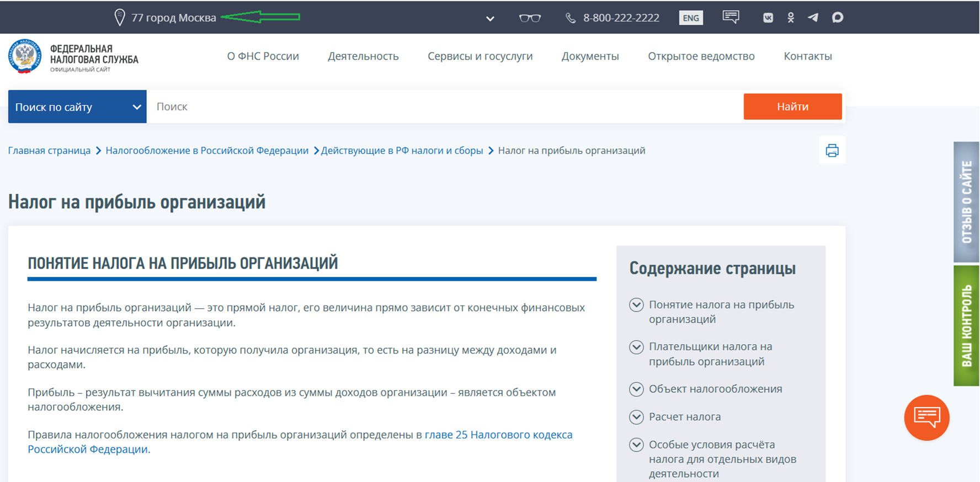Screen dimensions: 980x482
Task: Click the Federal Tax Service logo
Action: (25, 56)
